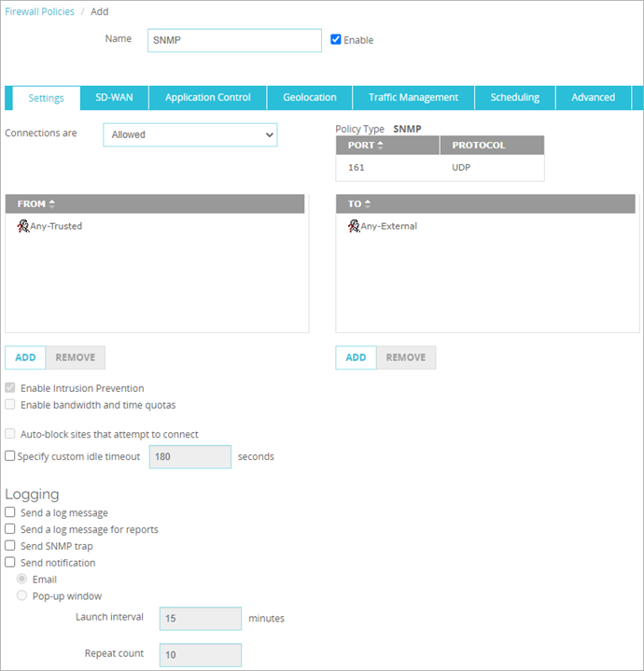The height and width of the screenshot is (671, 644).
Task: Open the Traffic Management tab
Action: (x=413, y=97)
